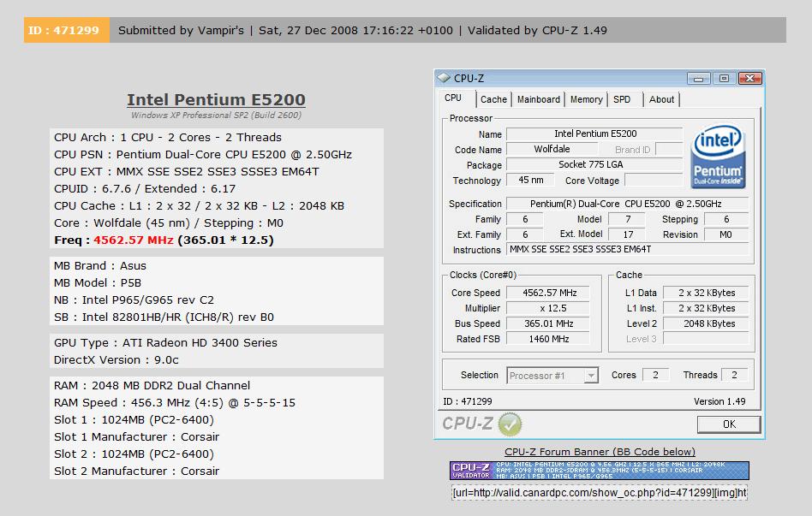Minimize the CPU-Z window
This screenshot has height=516, width=812.
tap(698, 78)
